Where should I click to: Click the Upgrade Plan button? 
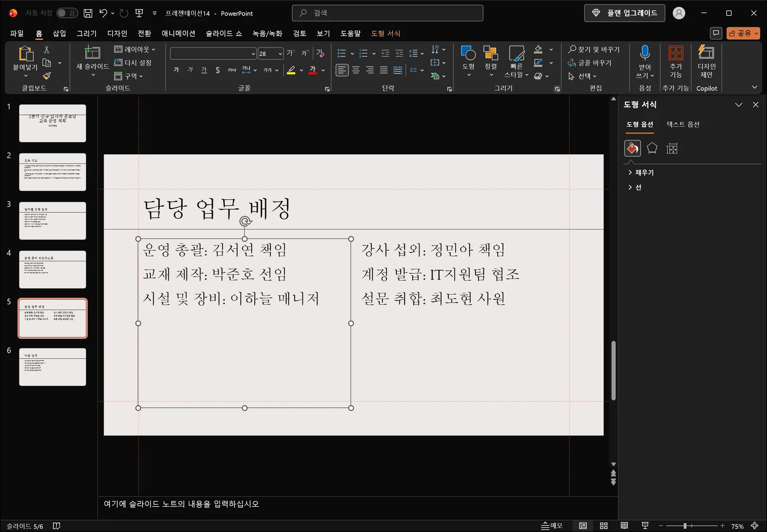625,13
